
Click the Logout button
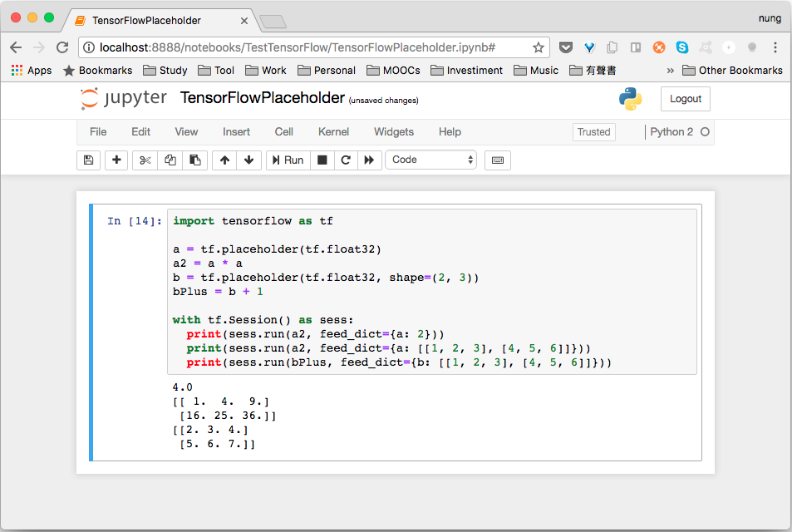click(686, 99)
